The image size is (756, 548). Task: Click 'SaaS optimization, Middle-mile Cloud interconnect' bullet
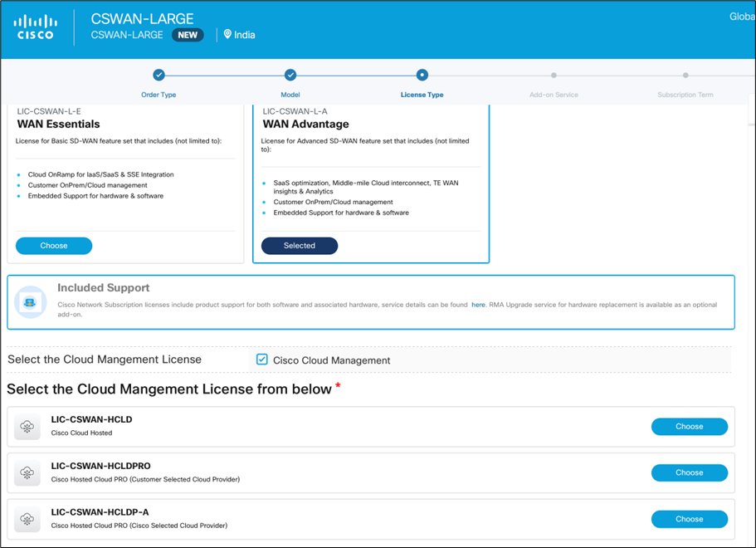[366, 187]
